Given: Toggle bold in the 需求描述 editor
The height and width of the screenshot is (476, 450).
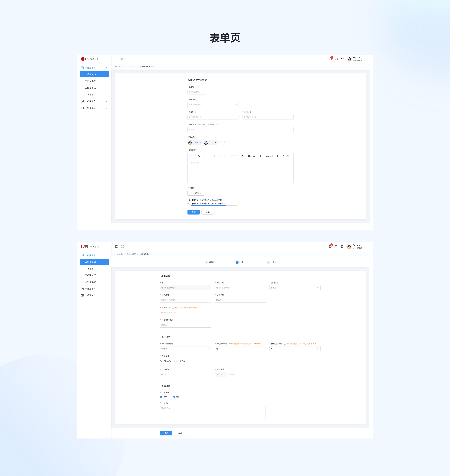Looking at the screenshot, I should (191, 156).
